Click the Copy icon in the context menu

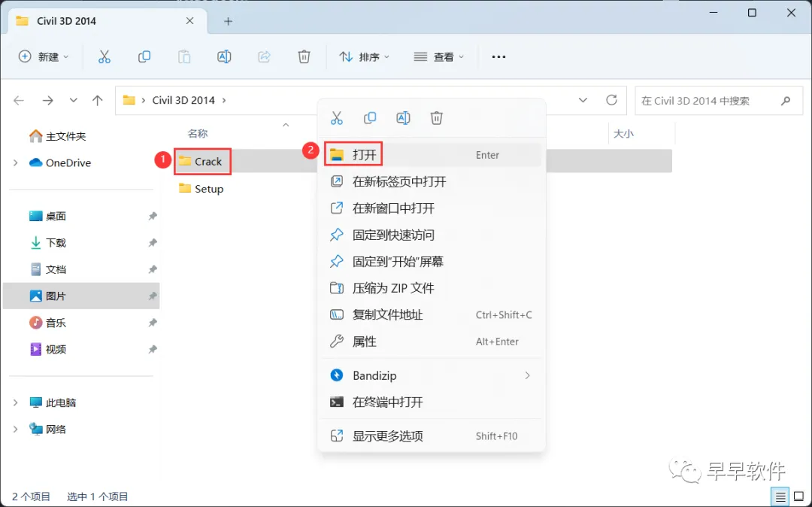(x=370, y=118)
